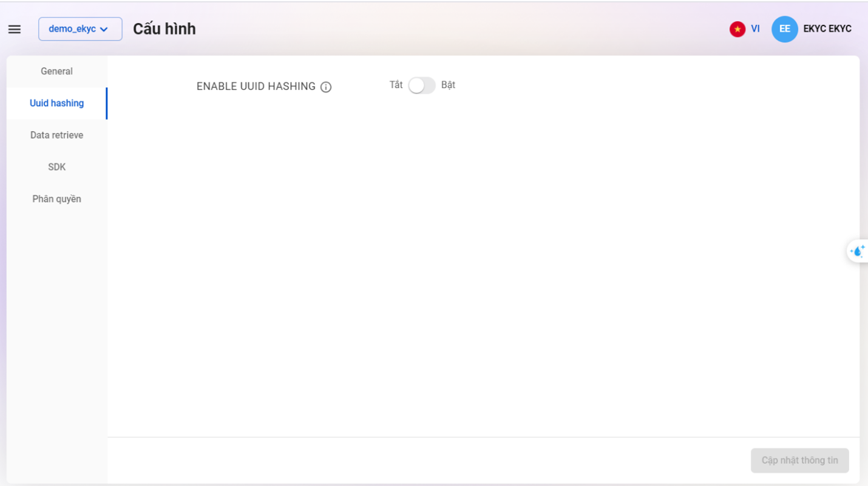
Task: Click the ENABLE UUID HASHING label
Action: 256,86
